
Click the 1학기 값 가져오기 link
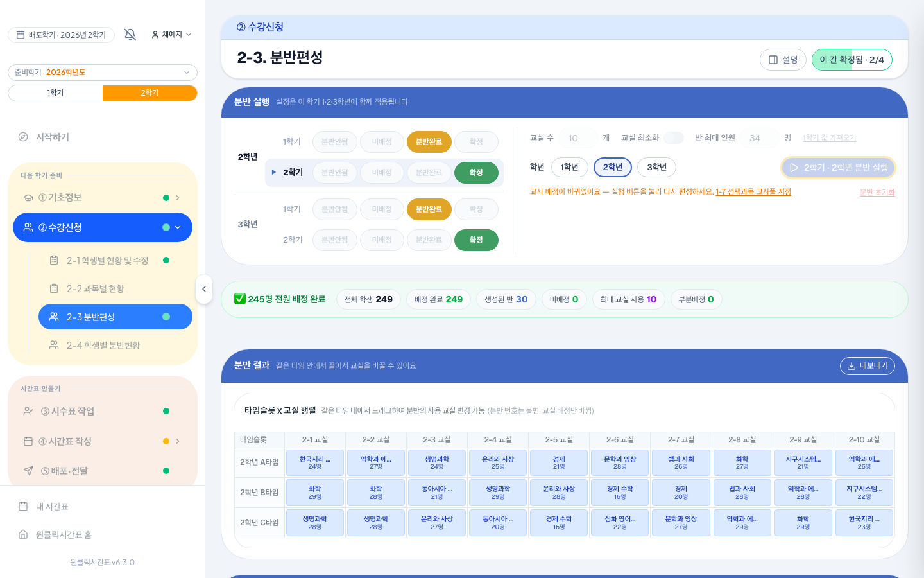click(x=830, y=138)
